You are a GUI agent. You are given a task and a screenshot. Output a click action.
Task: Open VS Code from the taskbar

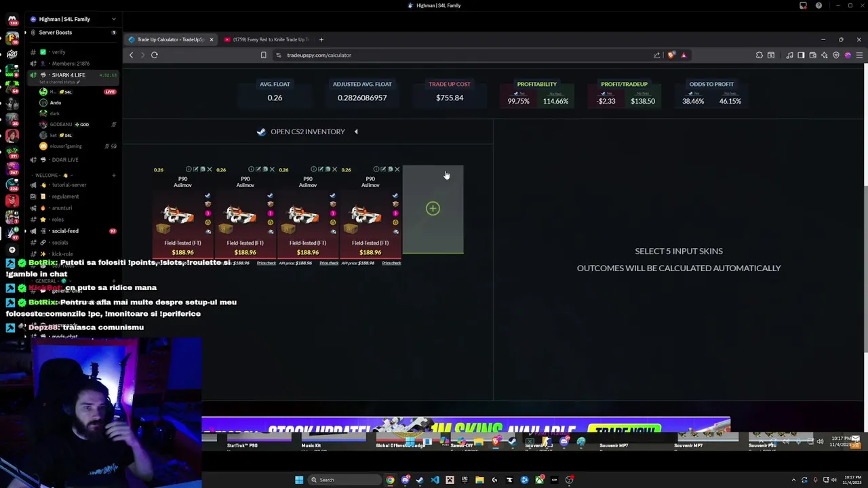[x=435, y=480]
